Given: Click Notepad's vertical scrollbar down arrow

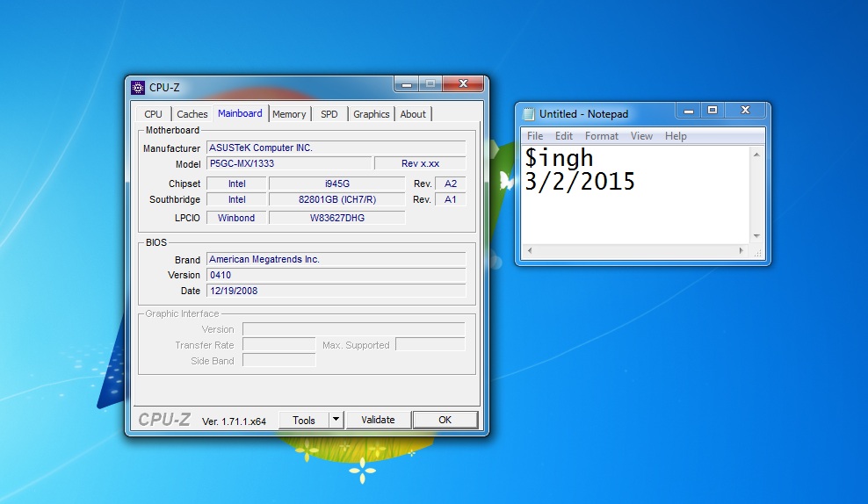Looking at the screenshot, I should coord(756,236).
